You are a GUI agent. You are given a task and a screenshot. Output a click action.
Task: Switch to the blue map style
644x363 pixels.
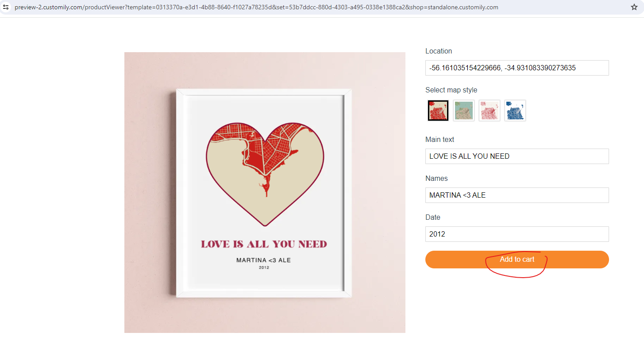click(515, 111)
